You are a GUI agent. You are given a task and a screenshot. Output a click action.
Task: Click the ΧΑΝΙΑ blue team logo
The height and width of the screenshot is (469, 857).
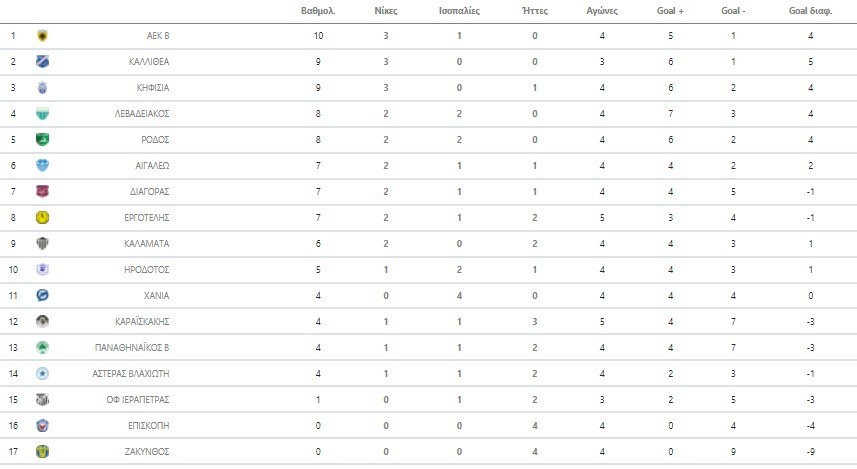(x=42, y=295)
